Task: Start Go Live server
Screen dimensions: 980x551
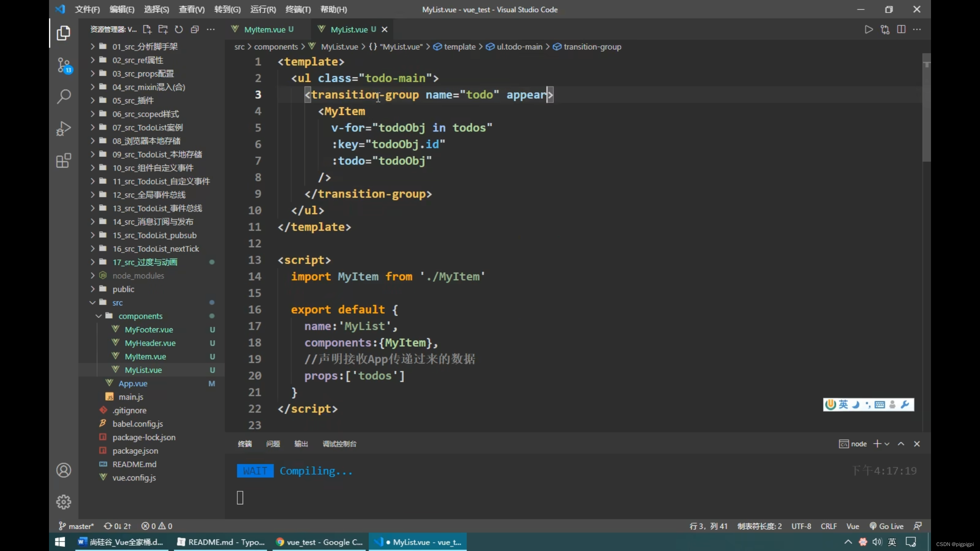Action: coord(886,526)
